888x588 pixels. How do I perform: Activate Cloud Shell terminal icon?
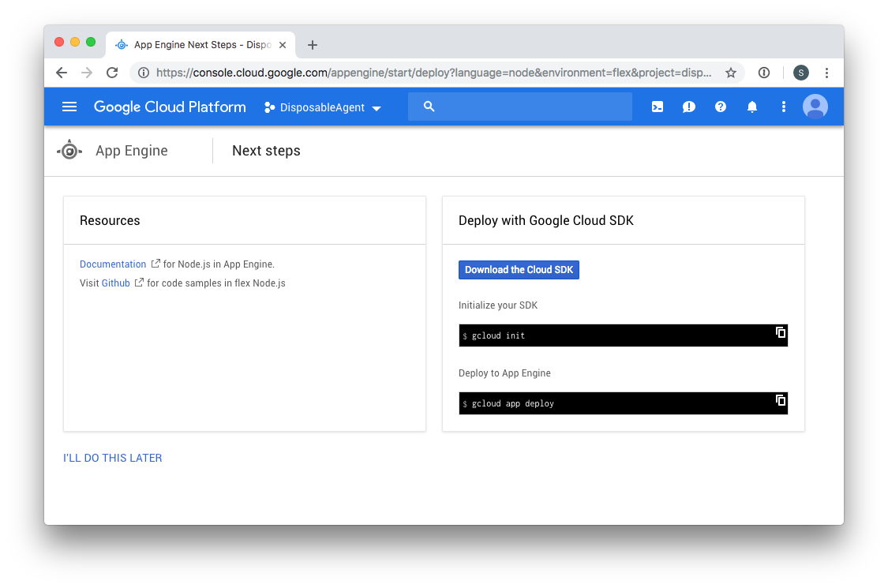(x=657, y=107)
